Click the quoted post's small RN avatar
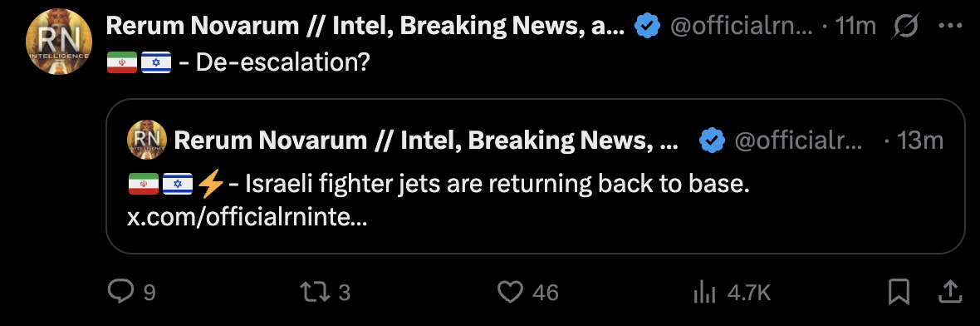This screenshot has height=326, width=980. tap(147, 140)
